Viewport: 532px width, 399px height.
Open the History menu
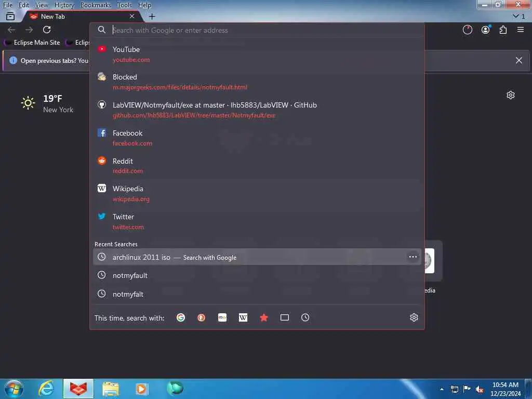64,5
